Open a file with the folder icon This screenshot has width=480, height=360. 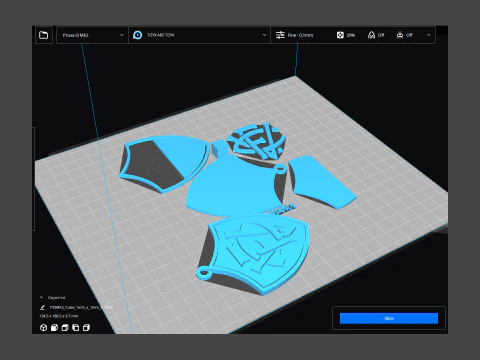point(44,35)
